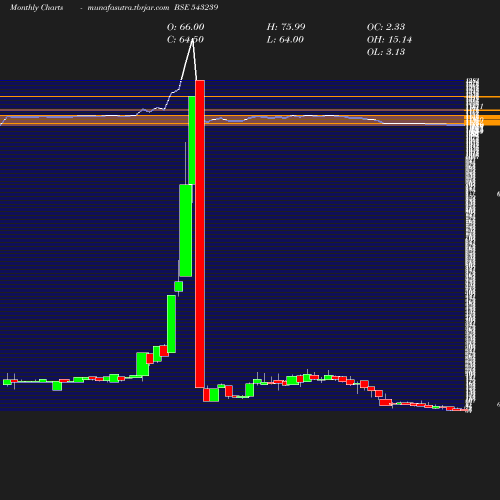Click the tall red candlestick
Screen dimensions: 500x500
pos(200,234)
